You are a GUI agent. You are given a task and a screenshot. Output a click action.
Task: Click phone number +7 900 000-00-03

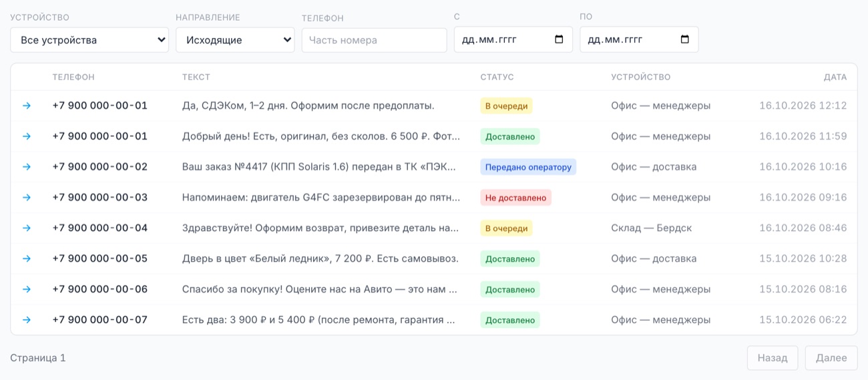coord(100,198)
